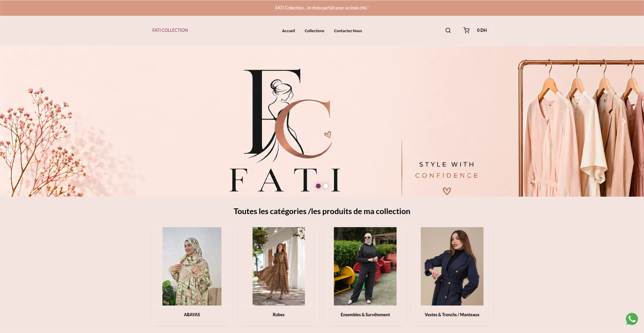Click the navy coat photo thumbnail
The image size is (644, 333).
click(452, 266)
